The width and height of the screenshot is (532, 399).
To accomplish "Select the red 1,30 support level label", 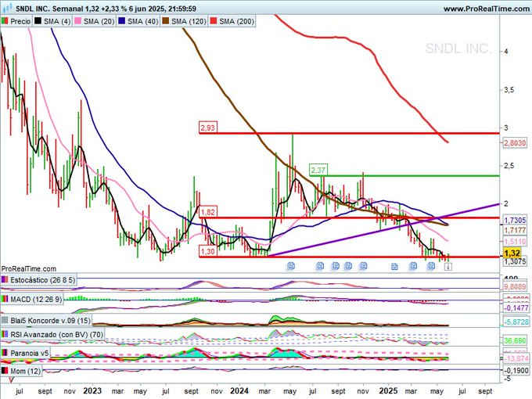I will click(207, 251).
